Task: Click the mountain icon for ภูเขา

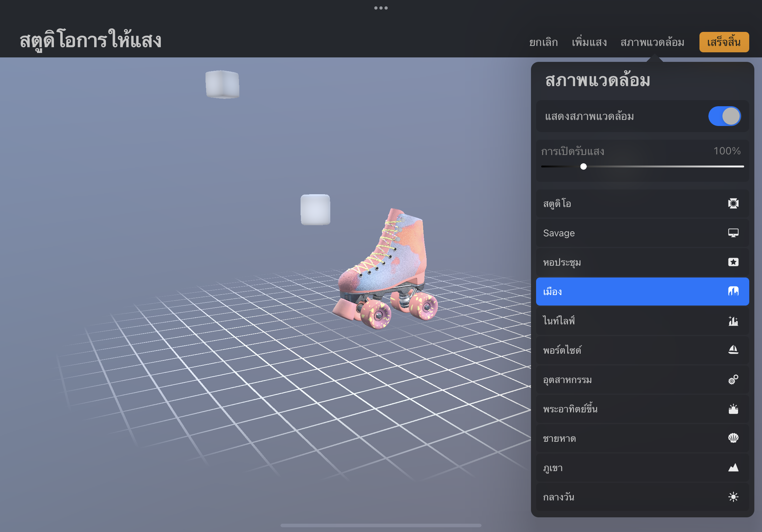Action: (x=733, y=467)
